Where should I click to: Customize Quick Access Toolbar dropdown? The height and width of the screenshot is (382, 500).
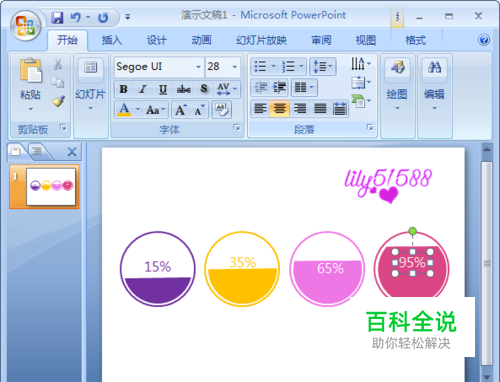tap(127, 17)
